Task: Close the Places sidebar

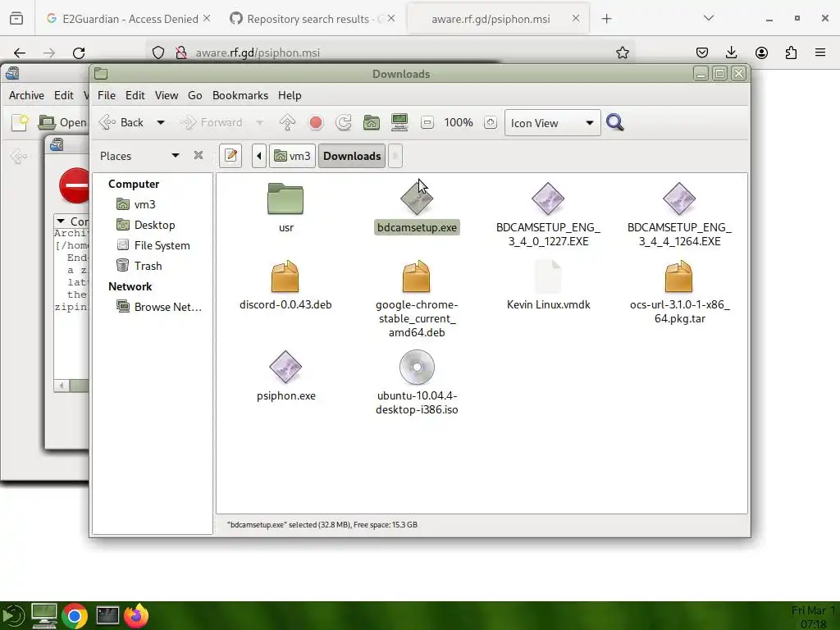Action: coord(199,155)
